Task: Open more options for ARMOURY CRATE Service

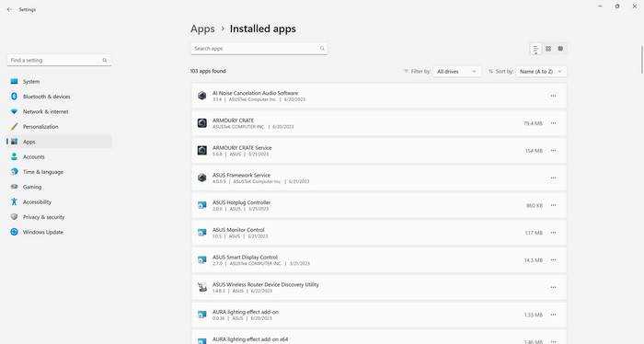Action: click(553, 151)
